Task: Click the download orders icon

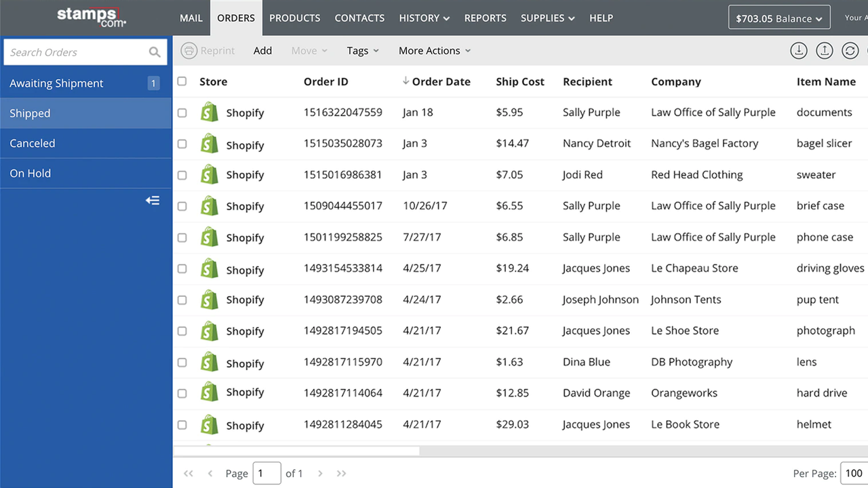Action: pyautogui.click(x=798, y=50)
